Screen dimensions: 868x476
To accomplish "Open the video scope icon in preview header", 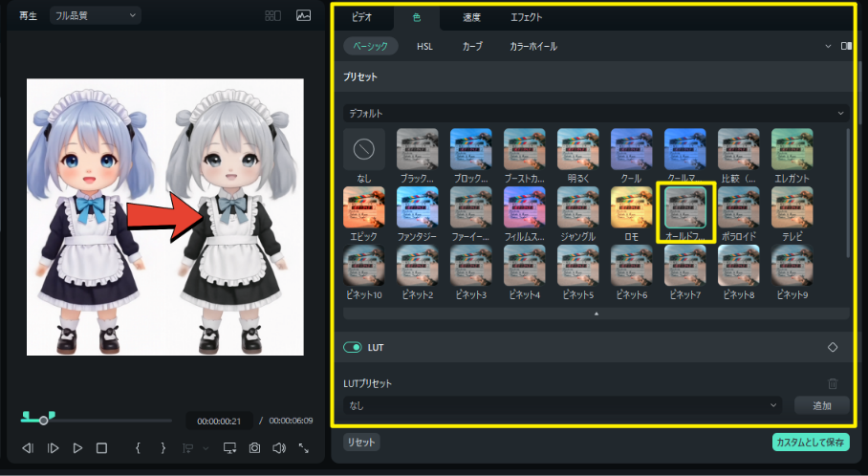I will click(303, 15).
